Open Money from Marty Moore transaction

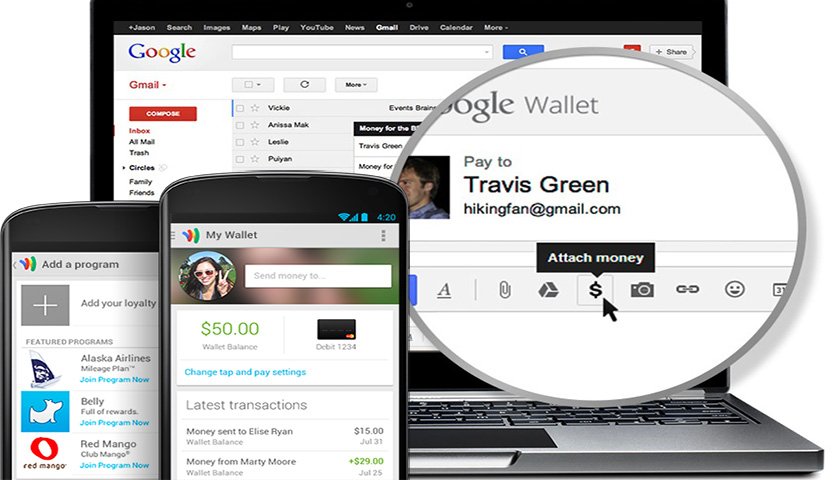coord(285,466)
